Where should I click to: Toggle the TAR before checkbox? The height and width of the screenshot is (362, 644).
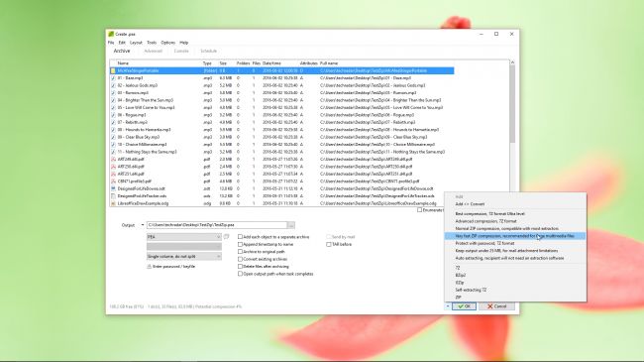[329, 244]
